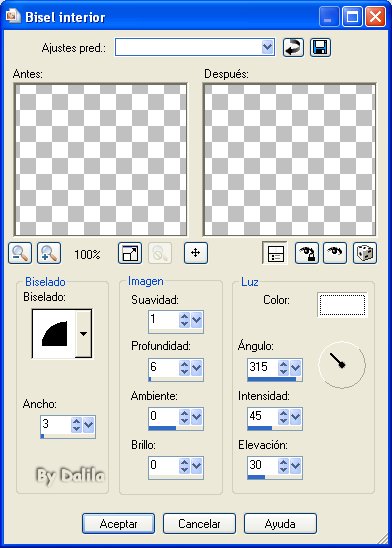Click the zoom out magnifier icon

pyautogui.click(x=20, y=253)
